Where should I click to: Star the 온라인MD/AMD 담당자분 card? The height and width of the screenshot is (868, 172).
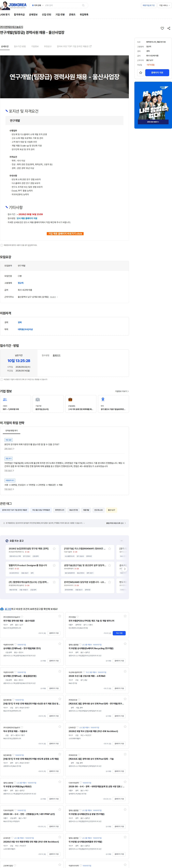[x=110, y=582]
